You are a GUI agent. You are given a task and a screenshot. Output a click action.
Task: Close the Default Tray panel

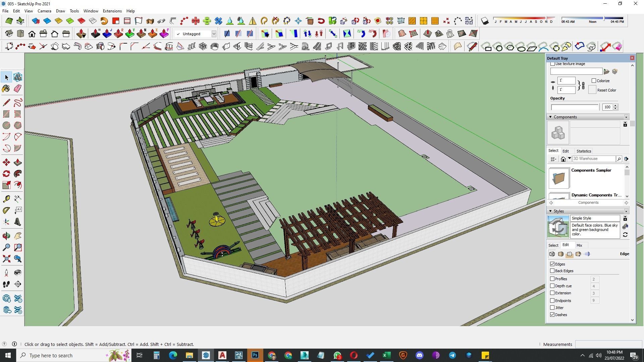coord(632,58)
